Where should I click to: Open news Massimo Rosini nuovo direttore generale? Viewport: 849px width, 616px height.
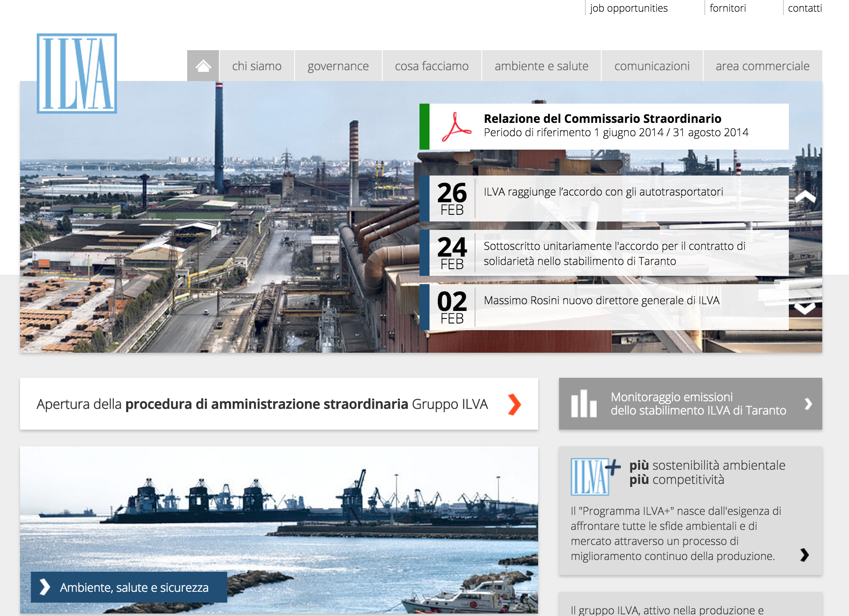point(602,300)
